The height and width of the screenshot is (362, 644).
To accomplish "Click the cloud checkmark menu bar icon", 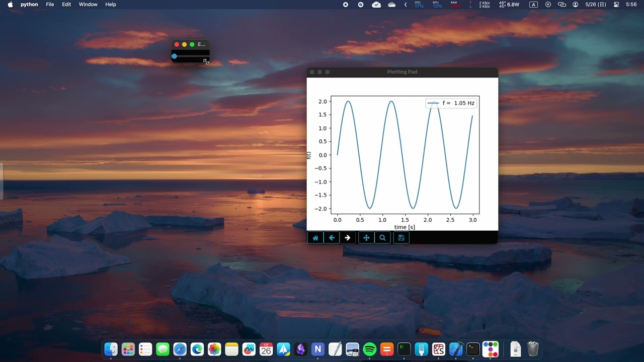I will click(376, 5).
